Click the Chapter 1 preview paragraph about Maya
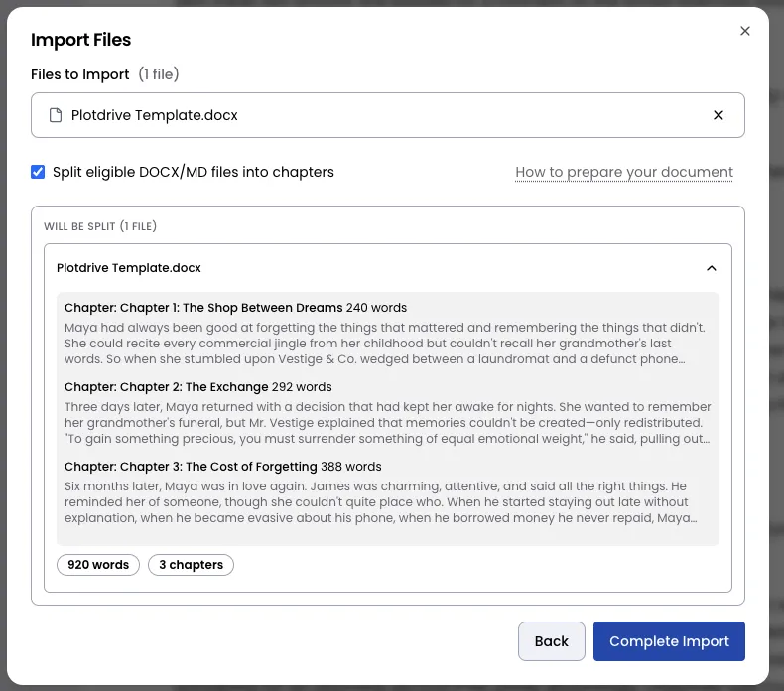Viewport: 784px width, 691px height. [x=385, y=344]
